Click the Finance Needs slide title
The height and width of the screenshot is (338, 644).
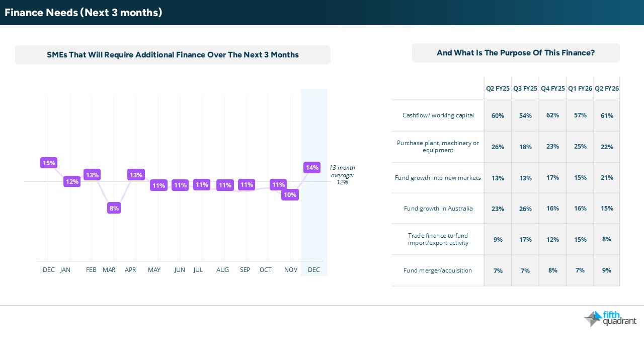point(84,13)
